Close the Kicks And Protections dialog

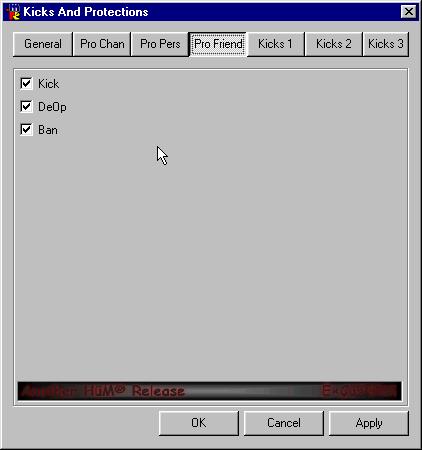coord(409,12)
